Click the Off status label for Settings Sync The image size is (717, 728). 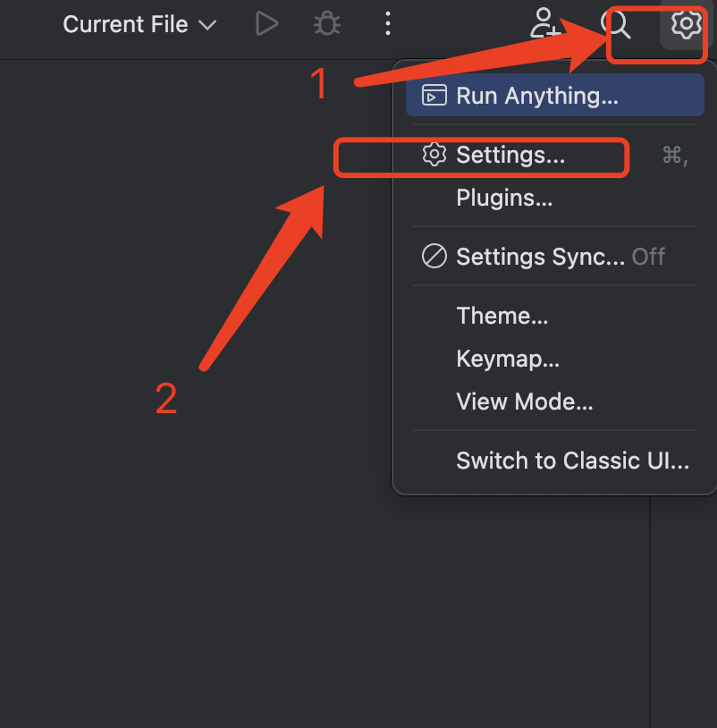(x=648, y=257)
